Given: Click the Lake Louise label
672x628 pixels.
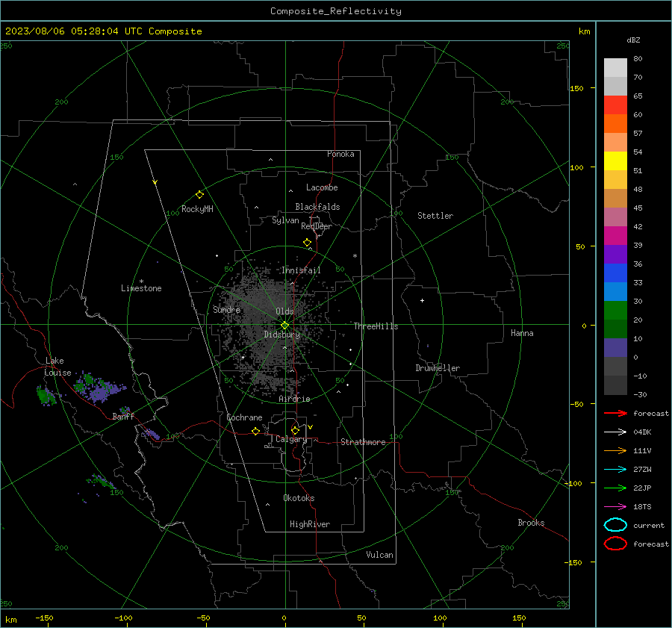Looking at the screenshot, I should click(x=57, y=367).
